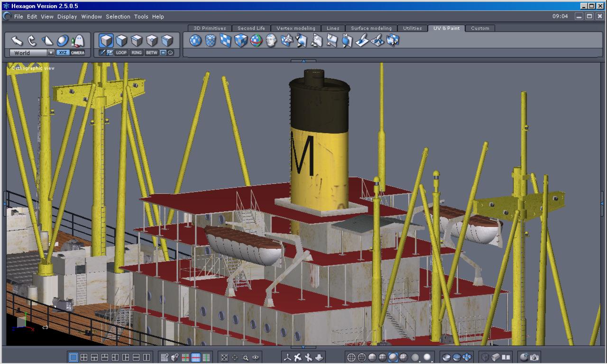This screenshot has height=364, width=607.
Task: Activate the curved arrow rotate tool
Action: [32, 41]
